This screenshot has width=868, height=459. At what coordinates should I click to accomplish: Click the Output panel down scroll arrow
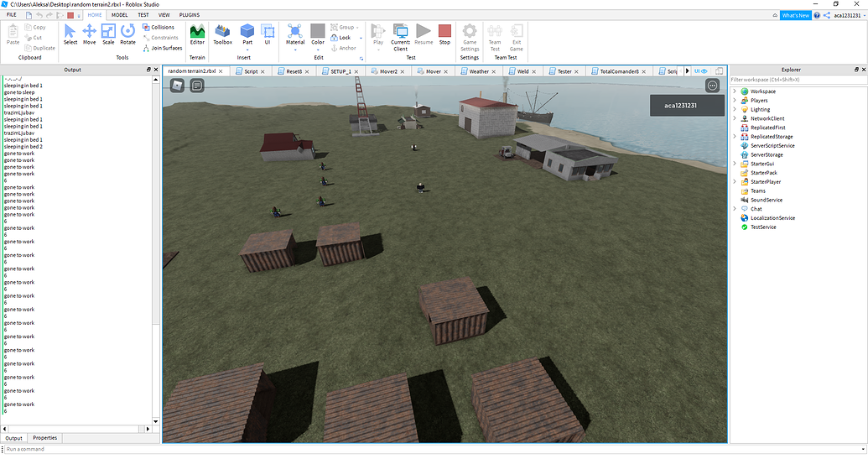[x=155, y=421]
